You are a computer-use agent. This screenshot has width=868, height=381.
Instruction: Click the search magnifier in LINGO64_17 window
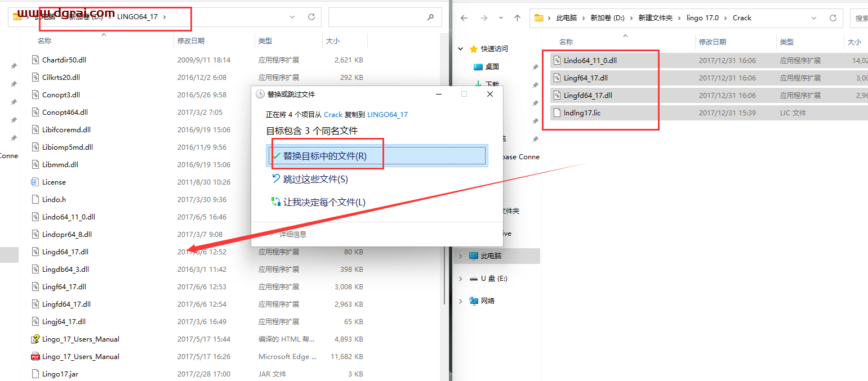pyautogui.click(x=431, y=17)
